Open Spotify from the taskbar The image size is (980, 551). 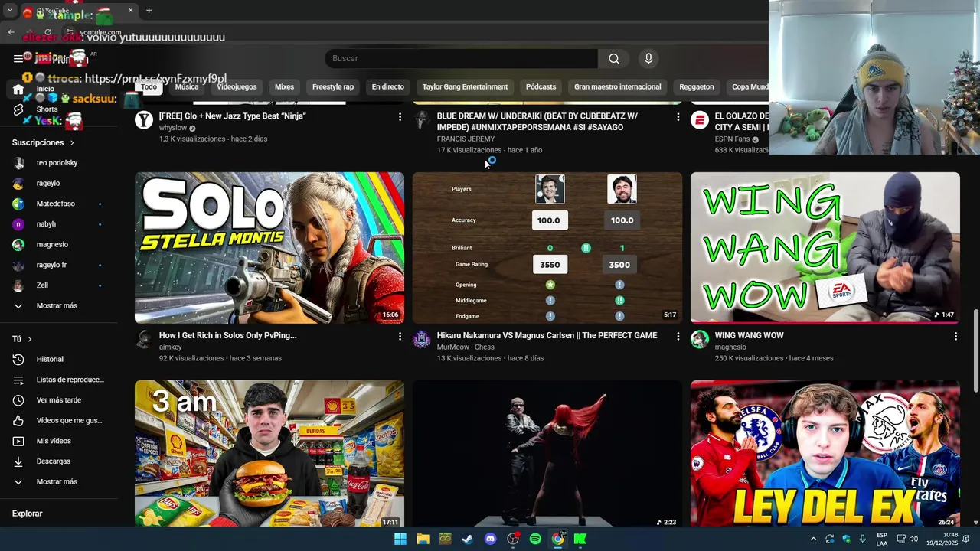point(535,539)
